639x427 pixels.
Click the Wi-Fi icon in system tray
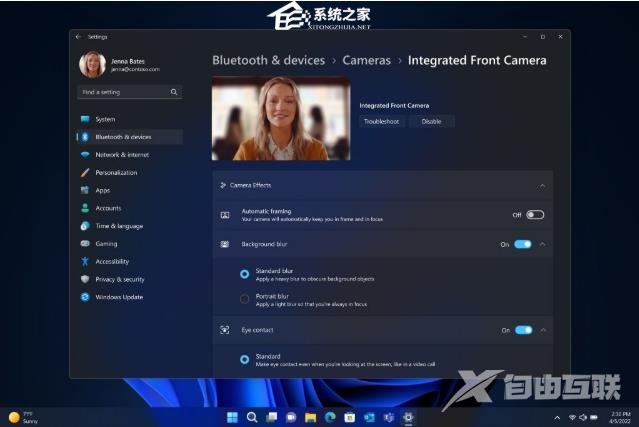[572, 417]
